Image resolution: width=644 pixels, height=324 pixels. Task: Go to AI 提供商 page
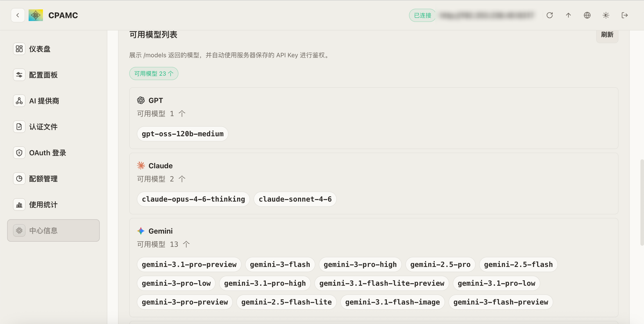click(x=44, y=101)
